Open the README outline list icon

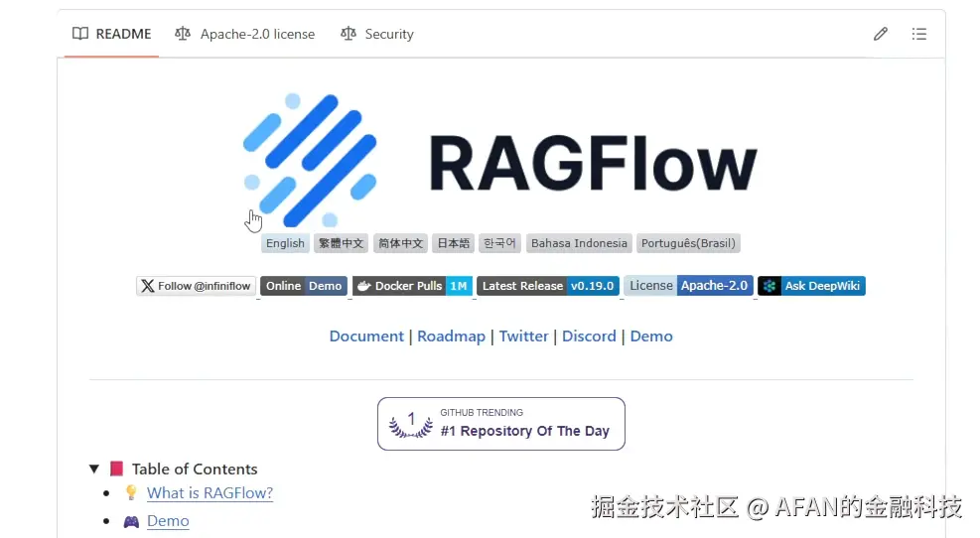point(918,34)
